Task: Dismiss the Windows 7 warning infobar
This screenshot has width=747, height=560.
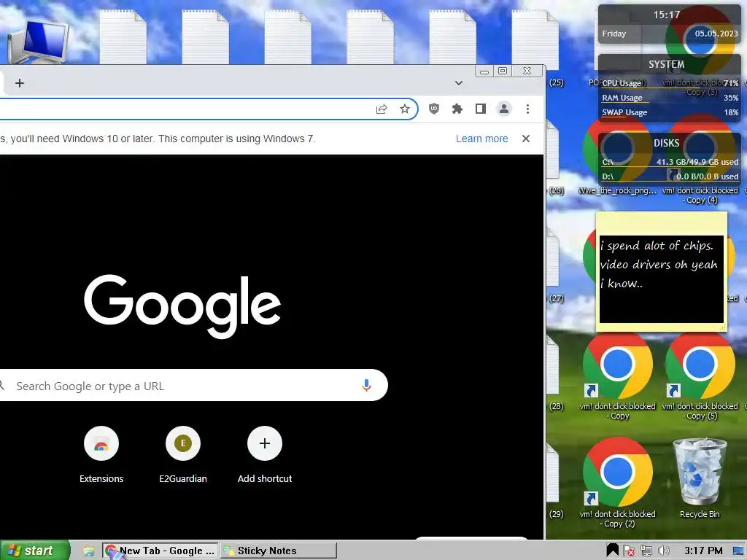Action: point(526,139)
